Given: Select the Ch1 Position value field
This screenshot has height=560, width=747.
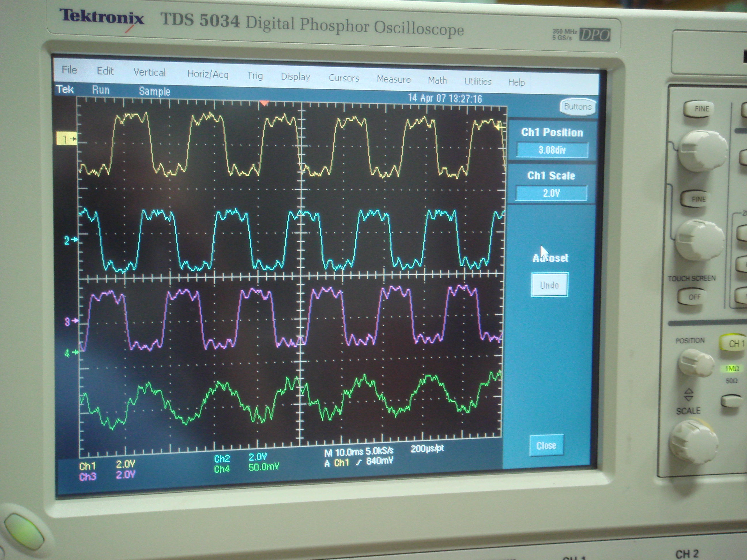Looking at the screenshot, I should pos(552,150).
